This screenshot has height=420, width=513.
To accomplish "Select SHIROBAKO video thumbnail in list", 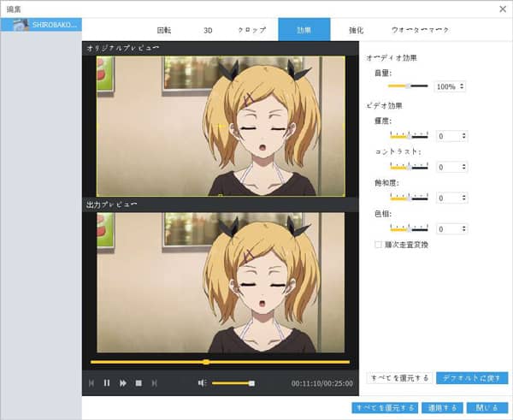I will 21,25.
